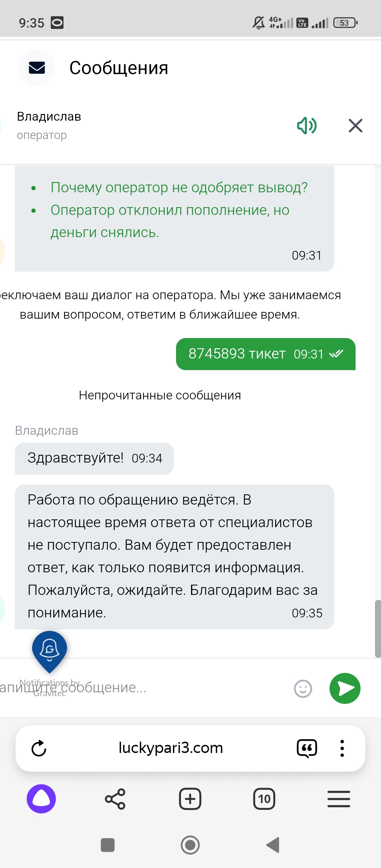381x868 pixels.
Task: Click the Gravitec notifications bell icon
Action: [49, 652]
